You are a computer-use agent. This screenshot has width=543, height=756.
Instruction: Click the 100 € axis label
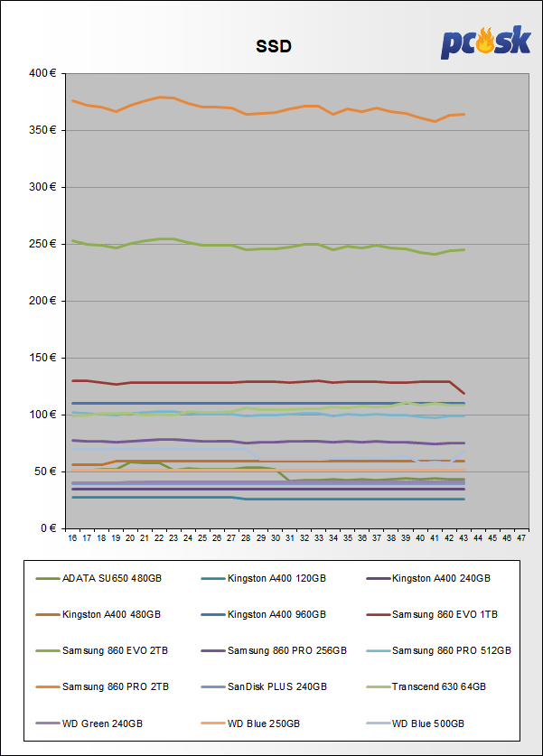[x=42, y=415]
